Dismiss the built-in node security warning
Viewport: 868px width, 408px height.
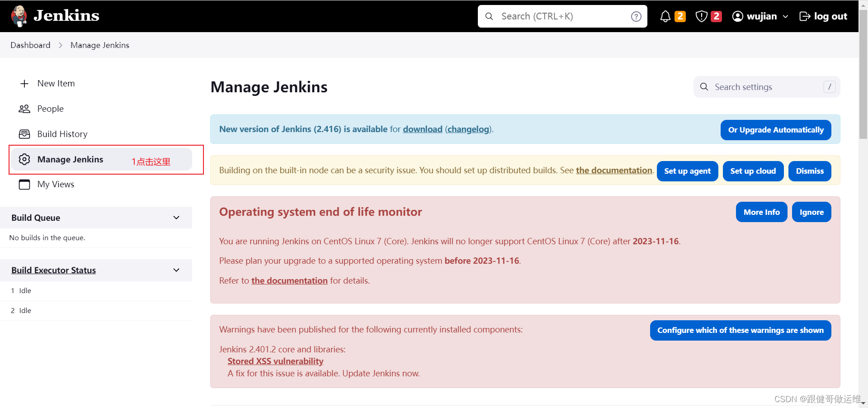click(810, 171)
